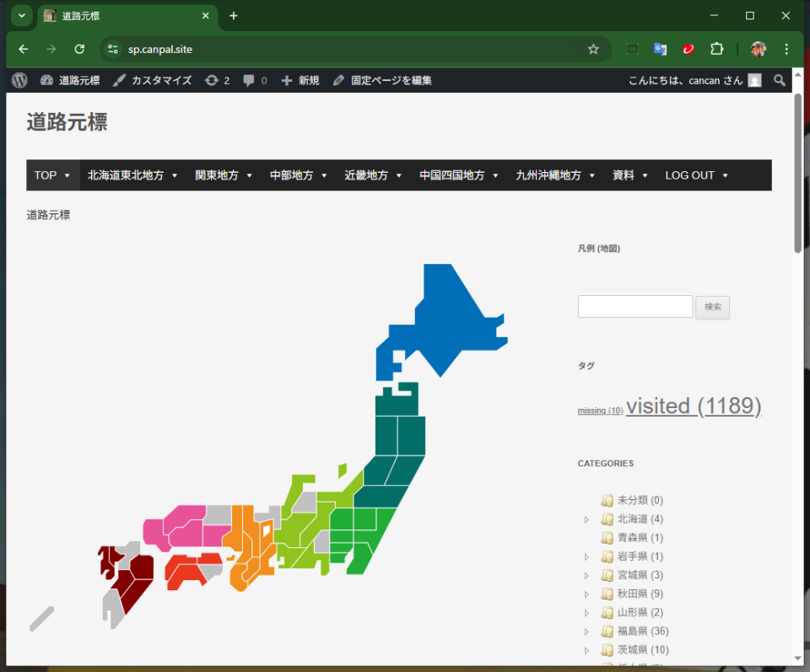Open the 秋田県 (9) category link
810x672 pixels.
640,594
